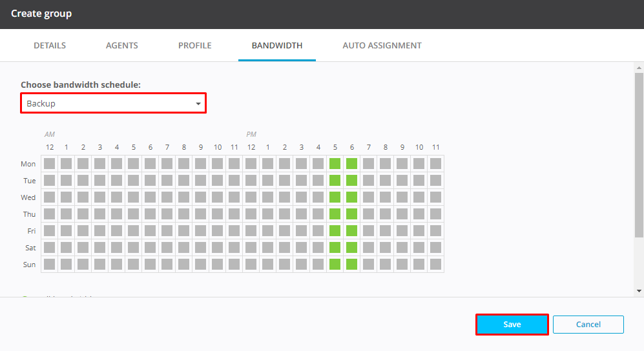644x351 pixels.
Task: Click the Mon row label
Action: [28, 164]
